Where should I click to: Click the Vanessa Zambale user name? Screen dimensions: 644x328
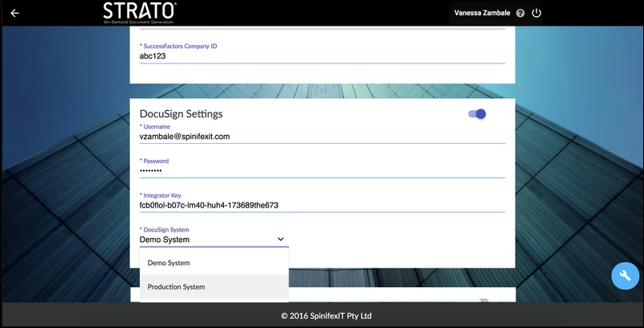tap(480, 14)
